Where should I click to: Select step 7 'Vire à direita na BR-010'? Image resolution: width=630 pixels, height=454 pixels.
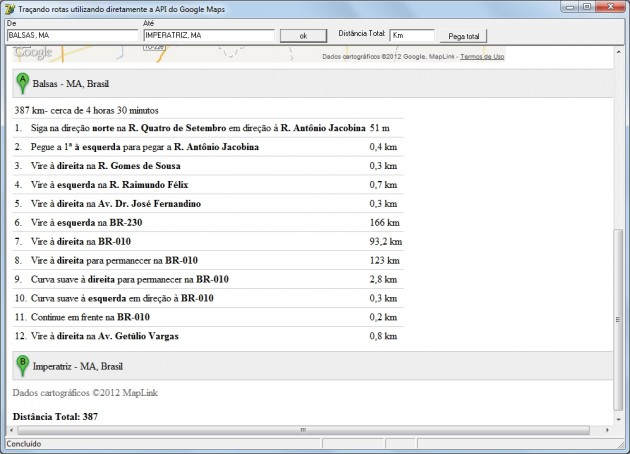pyautogui.click(x=208, y=241)
